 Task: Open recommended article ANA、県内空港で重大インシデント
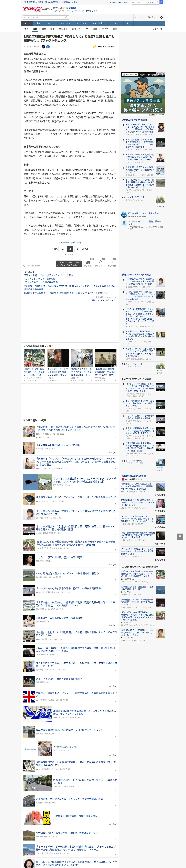pos(68,573)
